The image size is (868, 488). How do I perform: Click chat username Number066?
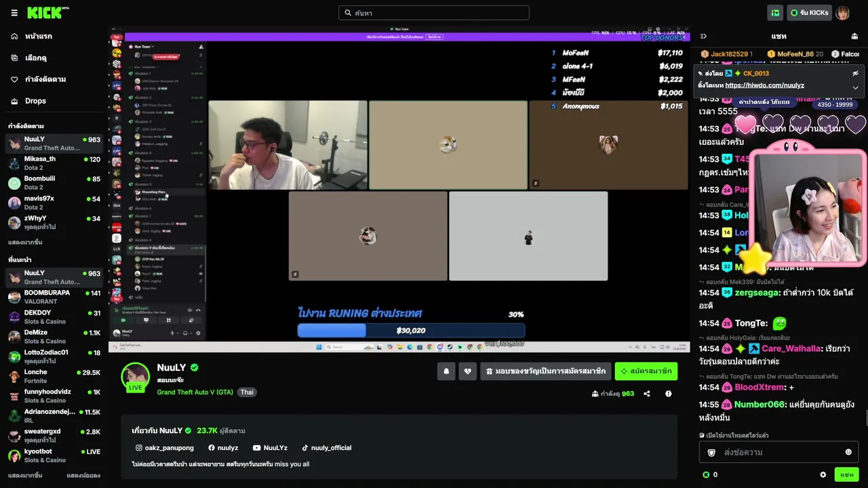pos(759,405)
